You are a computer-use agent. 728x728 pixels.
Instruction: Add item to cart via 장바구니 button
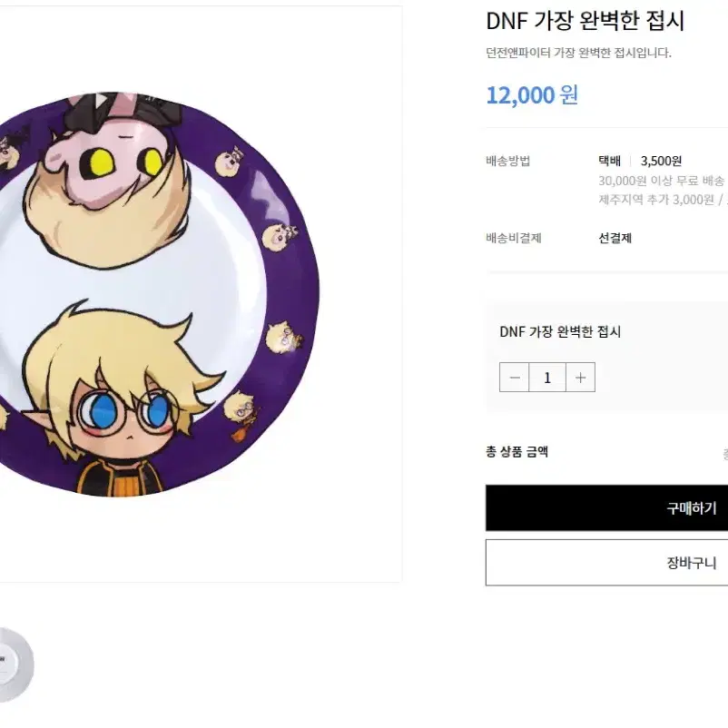tap(607, 563)
